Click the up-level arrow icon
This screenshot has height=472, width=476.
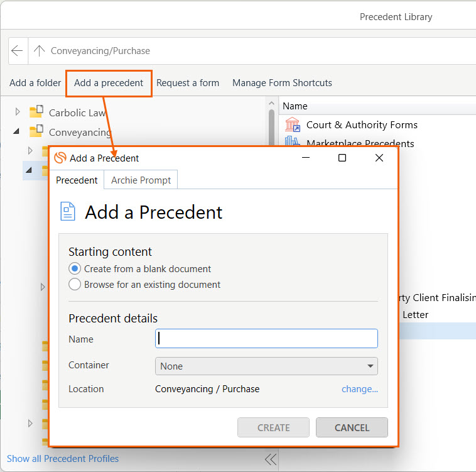pos(40,51)
